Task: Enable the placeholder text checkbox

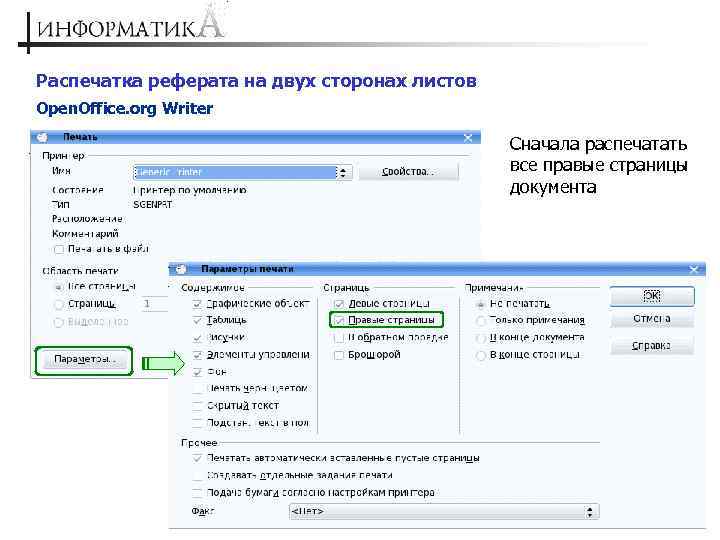Action: click(x=197, y=423)
